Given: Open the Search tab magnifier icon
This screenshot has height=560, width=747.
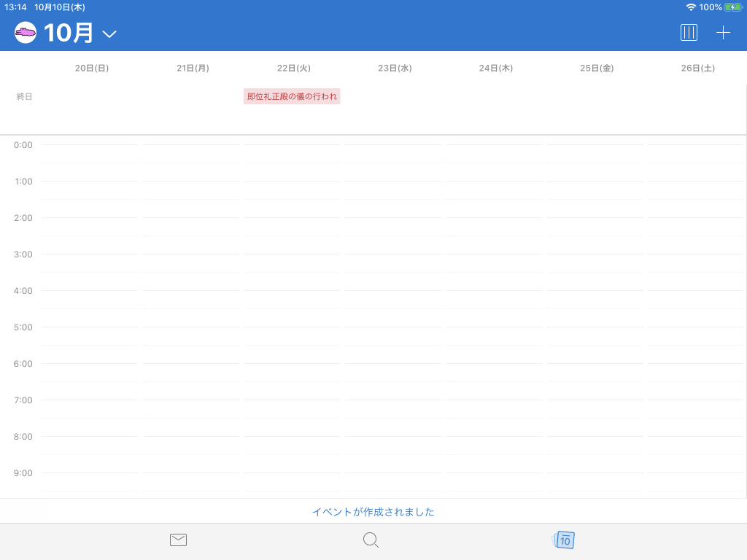Looking at the screenshot, I should pos(371,540).
